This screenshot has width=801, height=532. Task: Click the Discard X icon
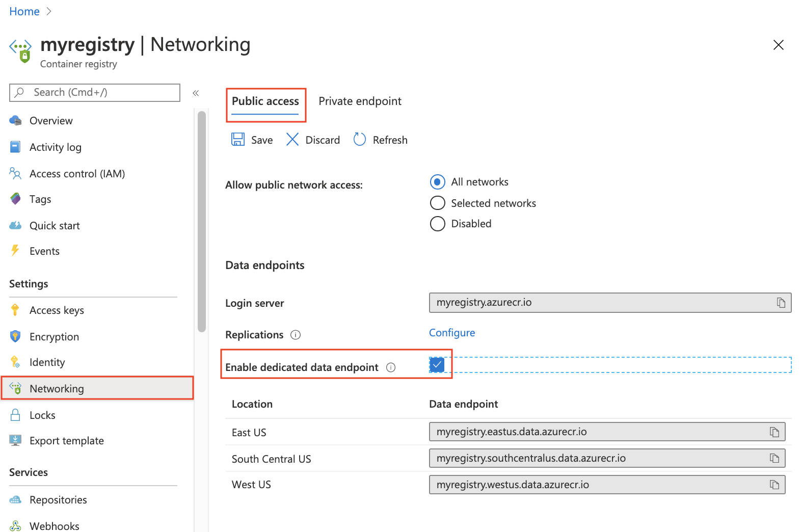[292, 140]
